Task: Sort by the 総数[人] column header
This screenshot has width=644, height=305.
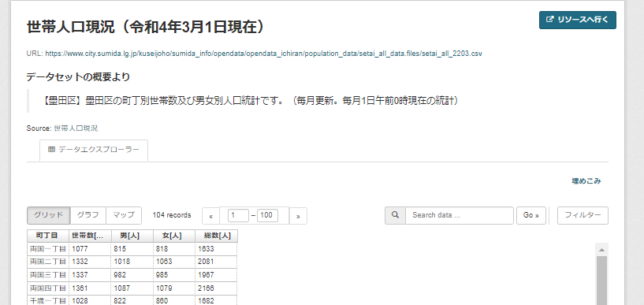Action: coord(216,236)
